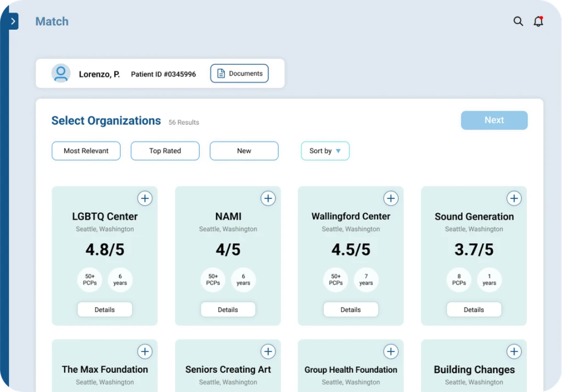Click the 4.8/5 rating
The height and width of the screenshot is (392, 562).
click(x=105, y=249)
